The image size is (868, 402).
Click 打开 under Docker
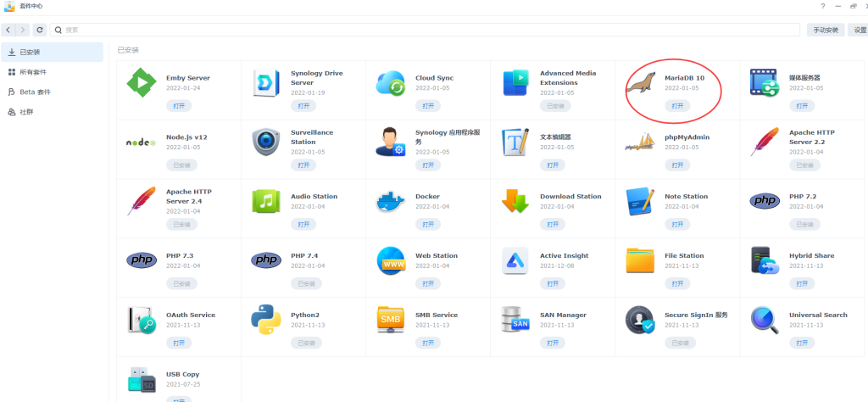click(x=428, y=224)
